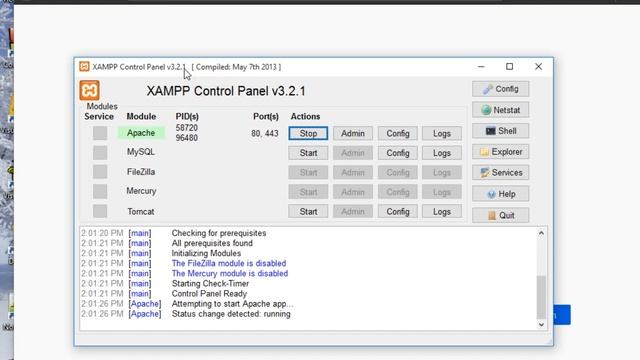Click the log scrollbar thumb

pyautogui.click(x=541, y=297)
